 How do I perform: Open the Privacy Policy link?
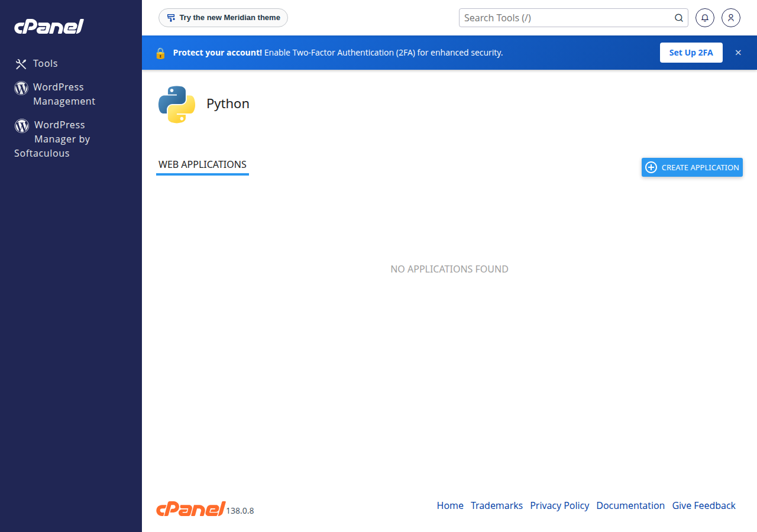[x=559, y=505]
